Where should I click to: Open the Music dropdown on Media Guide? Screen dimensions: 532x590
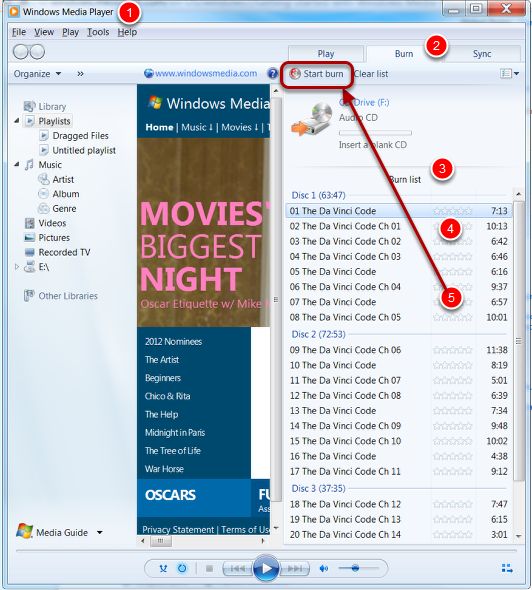pos(197,127)
